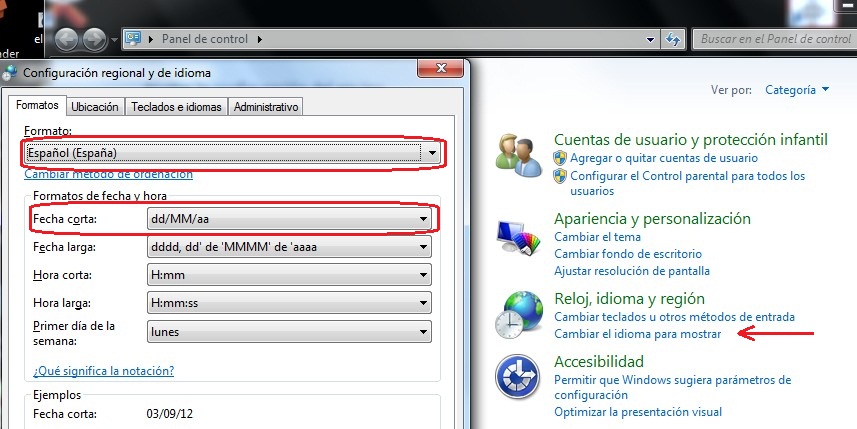Image resolution: width=857 pixels, height=429 pixels.
Task: Click the Accessibility category icon
Action: 519,377
